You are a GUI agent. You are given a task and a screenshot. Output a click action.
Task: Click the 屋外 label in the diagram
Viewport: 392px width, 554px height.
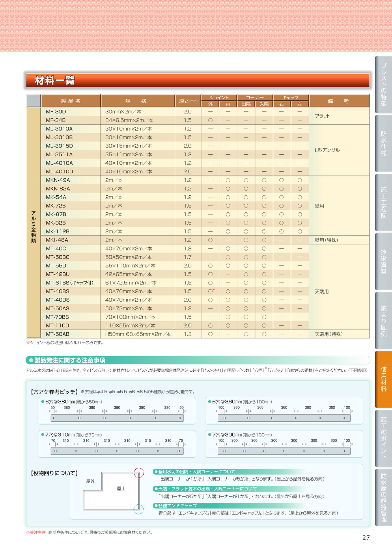[90, 481]
